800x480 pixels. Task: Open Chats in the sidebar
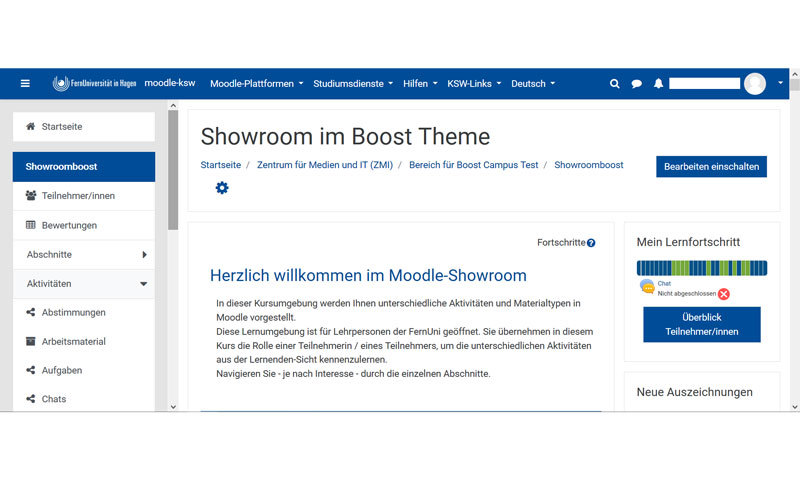[x=84, y=399]
